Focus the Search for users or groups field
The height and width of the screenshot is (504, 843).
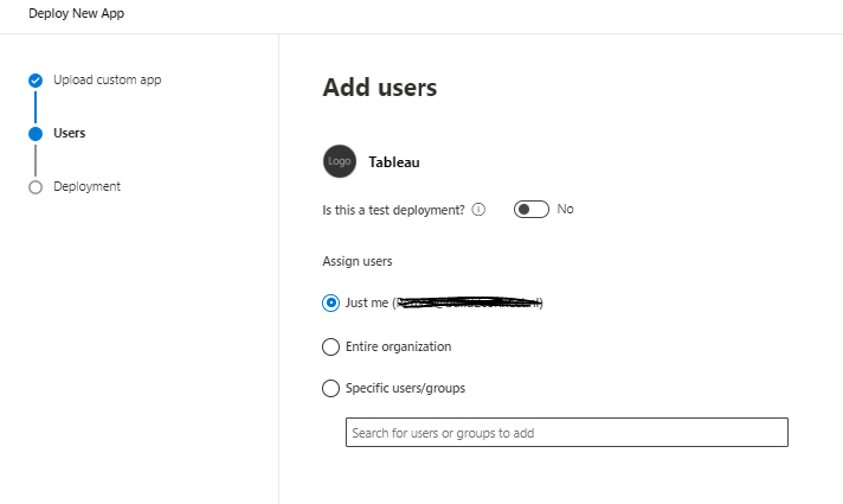(566, 433)
